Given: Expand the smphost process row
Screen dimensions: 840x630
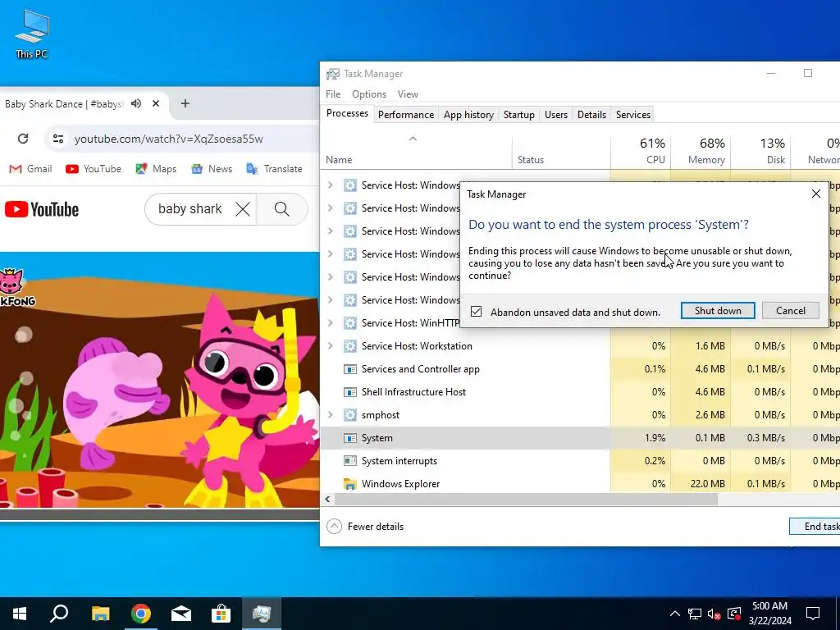Looking at the screenshot, I should point(330,415).
